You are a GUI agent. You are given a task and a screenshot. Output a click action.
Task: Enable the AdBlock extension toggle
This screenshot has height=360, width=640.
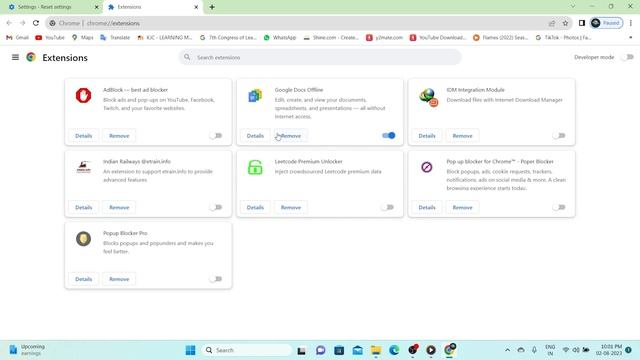[x=216, y=136]
